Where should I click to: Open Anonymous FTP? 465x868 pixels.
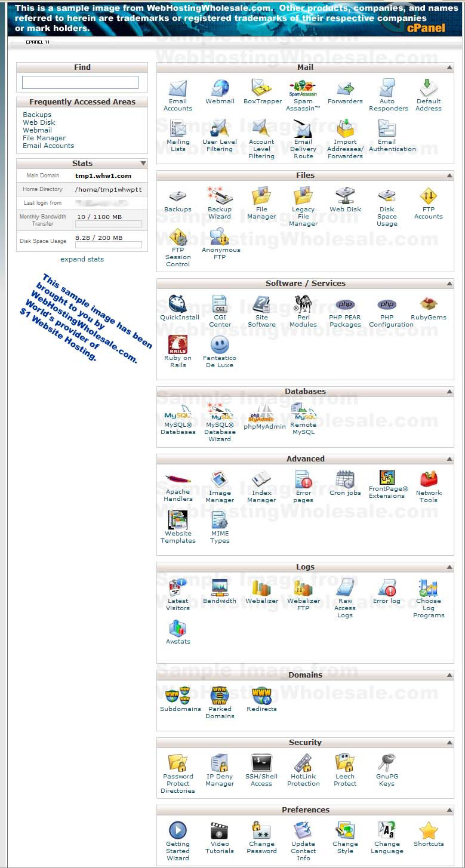coord(221,244)
